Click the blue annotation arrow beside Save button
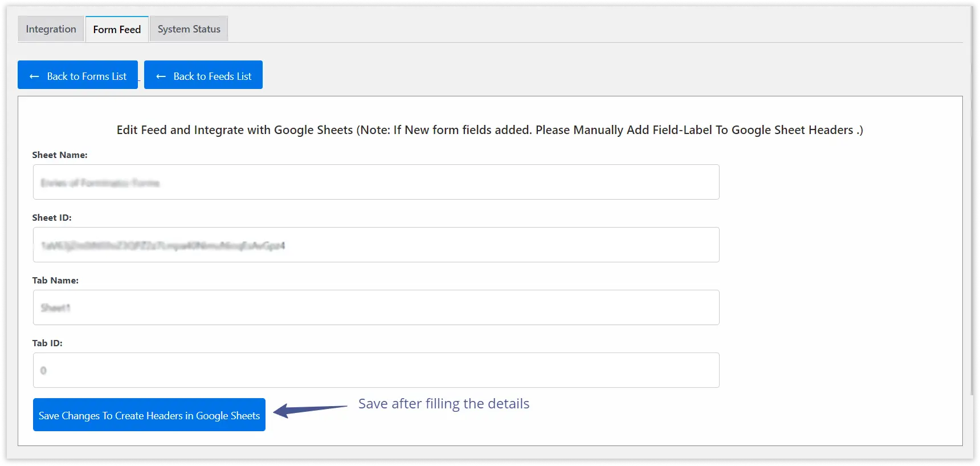The image size is (980, 466). [309, 409]
